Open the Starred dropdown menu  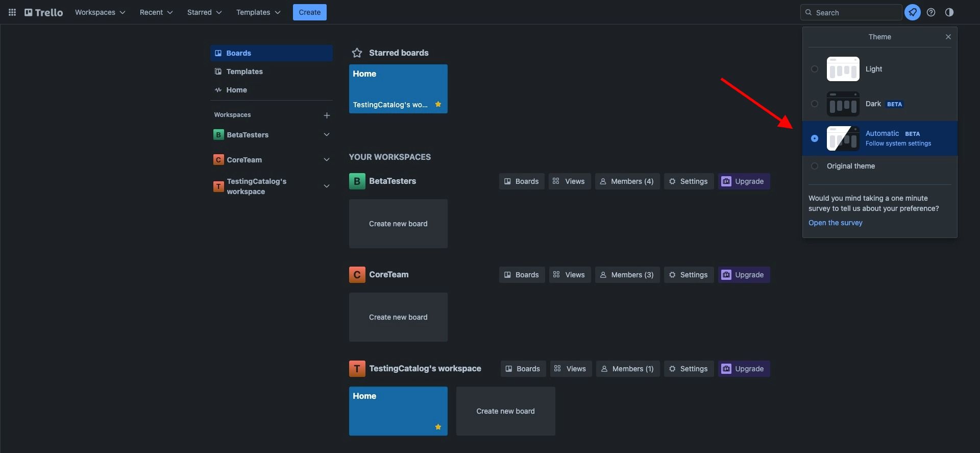[x=204, y=12]
